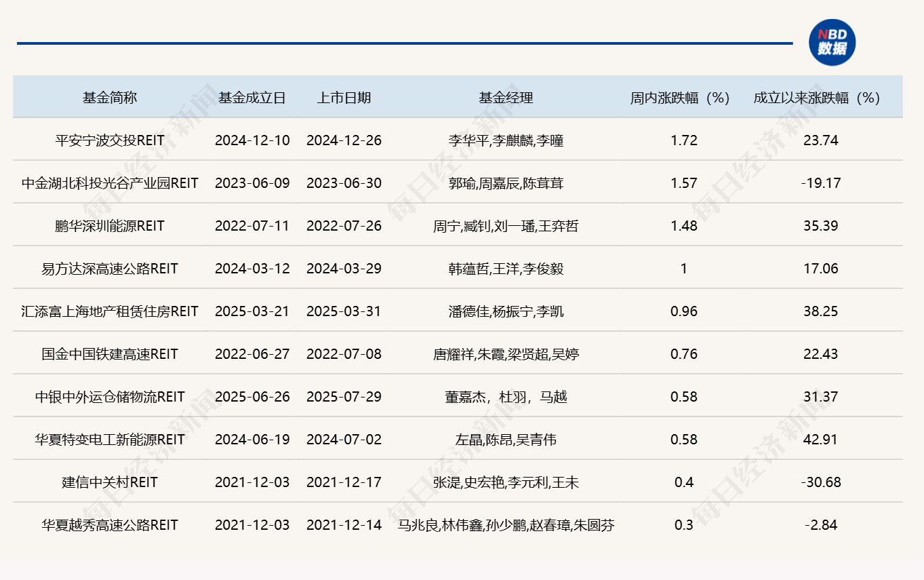924x580 pixels.
Task: Select manager cell 马兆良,林伟鑫,孙少鹏,赵春璋,朱圆芬
Action: click(x=506, y=525)
